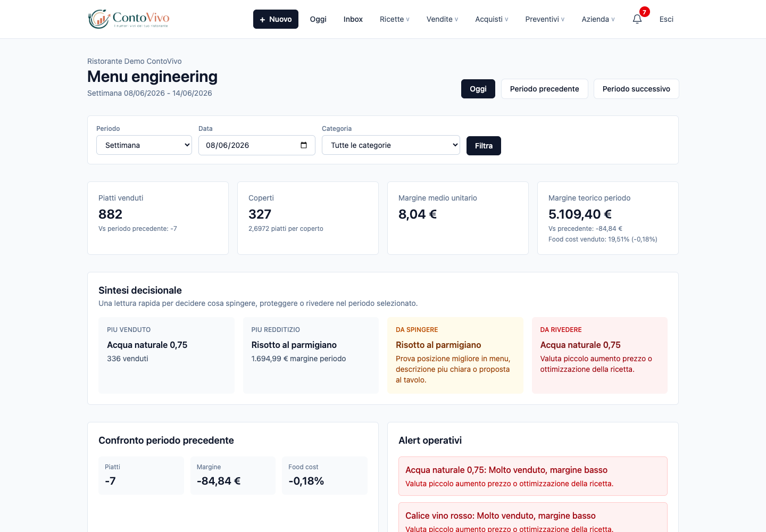The width and height of the screenshot is (766, 532).
Task: Expand the Azienda menu
Action: click(x=598, y=19)
